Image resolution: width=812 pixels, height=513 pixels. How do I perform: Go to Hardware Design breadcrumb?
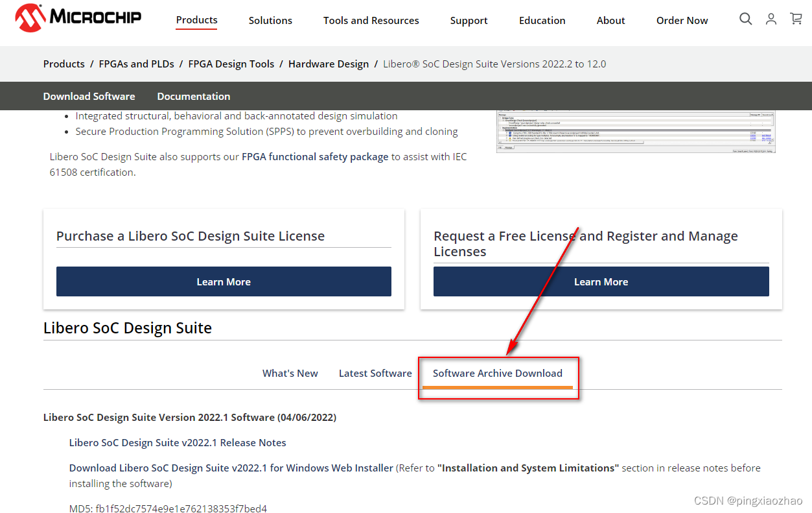click(x=329, y=64)
